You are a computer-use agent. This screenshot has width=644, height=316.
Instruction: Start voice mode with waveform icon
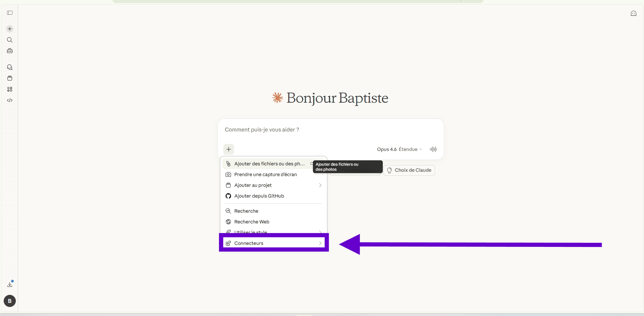(x=433, y=149)
